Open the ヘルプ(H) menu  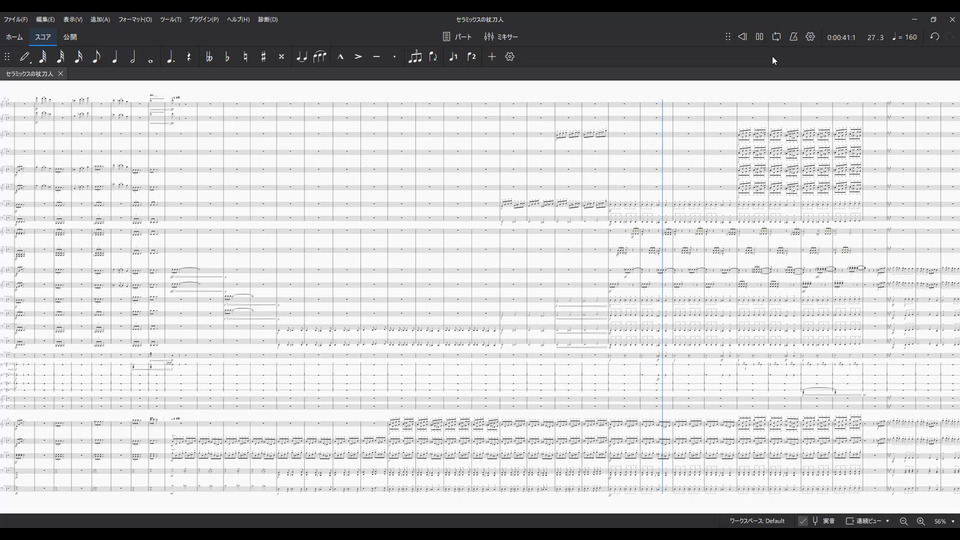click(238, 20)
